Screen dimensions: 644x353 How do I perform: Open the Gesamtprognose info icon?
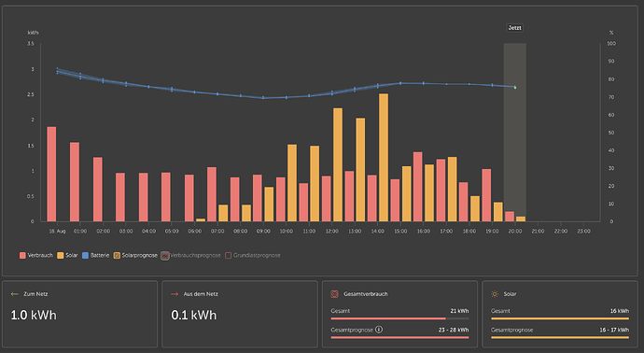(x=379, y=330)
